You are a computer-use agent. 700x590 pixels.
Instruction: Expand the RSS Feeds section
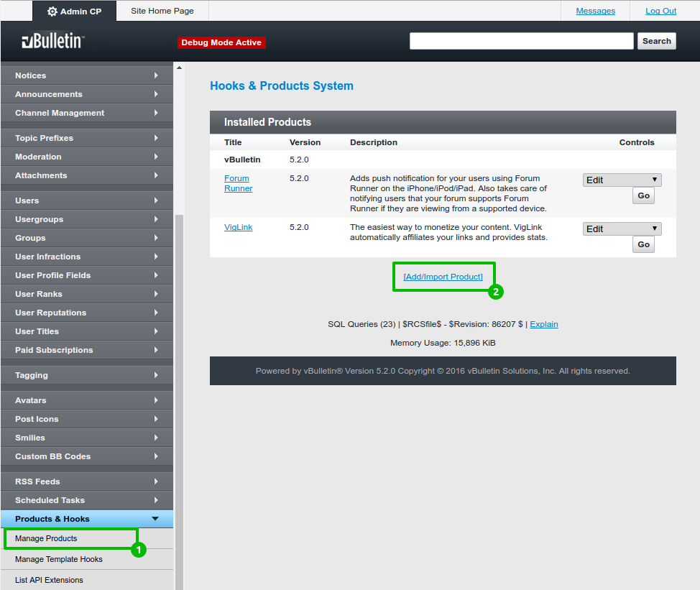pyautogui.click(x=87, y=481)
